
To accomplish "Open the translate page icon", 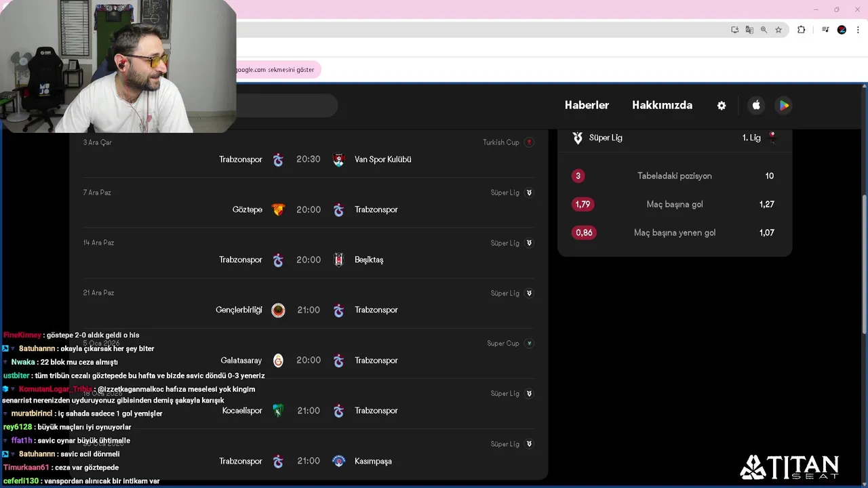I will point(749,30).
